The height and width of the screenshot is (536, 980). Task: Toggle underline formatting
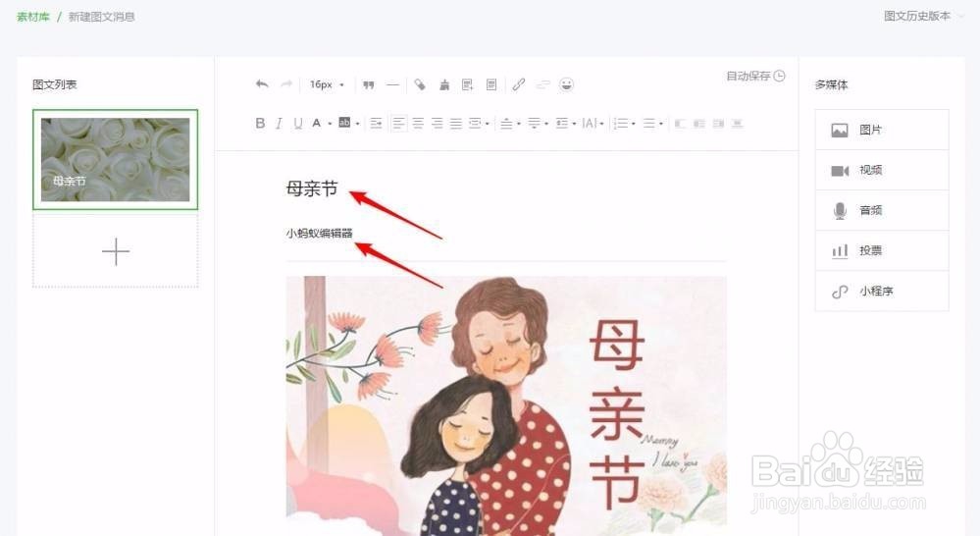(x=298, y=124)
